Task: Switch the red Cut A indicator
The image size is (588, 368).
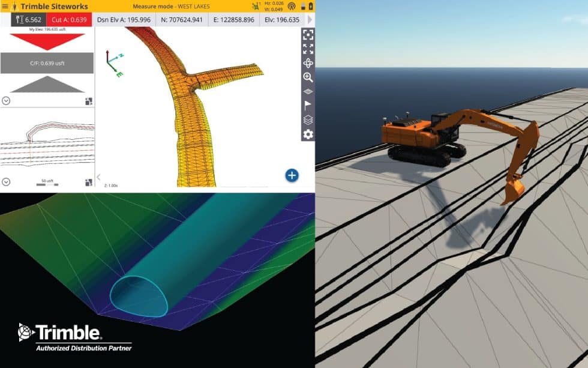Action: [66, 19]
